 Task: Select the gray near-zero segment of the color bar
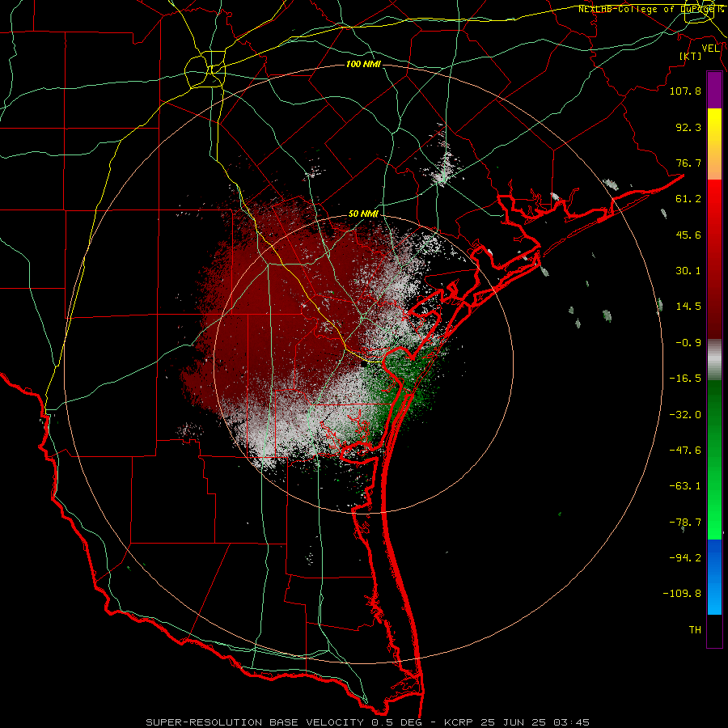coord(714,359)
